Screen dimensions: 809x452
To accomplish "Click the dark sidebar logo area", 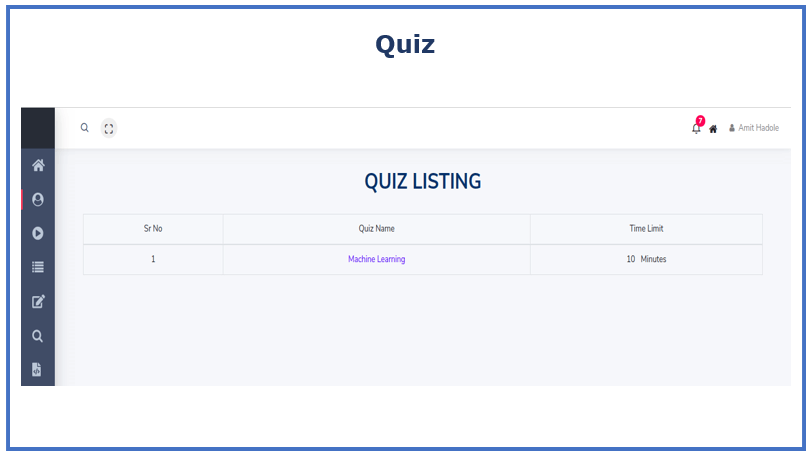I will [38, 128].
